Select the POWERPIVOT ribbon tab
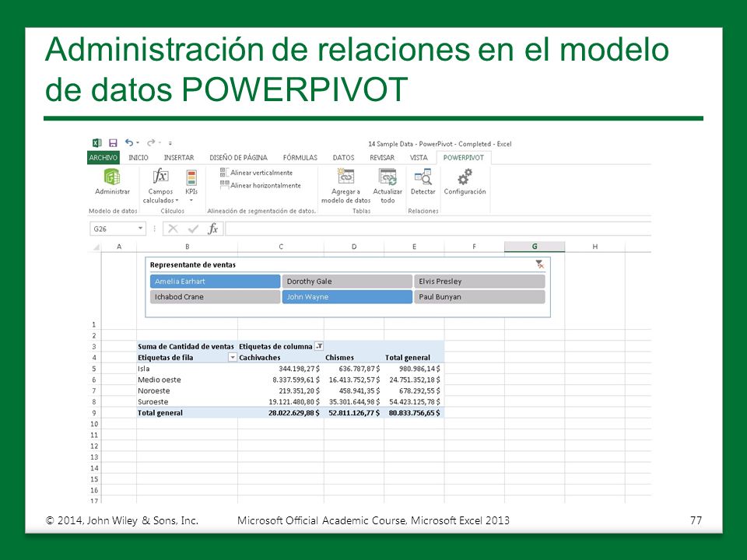The height and width of the screenshot is (560, 747). click(x=464, y=158)
